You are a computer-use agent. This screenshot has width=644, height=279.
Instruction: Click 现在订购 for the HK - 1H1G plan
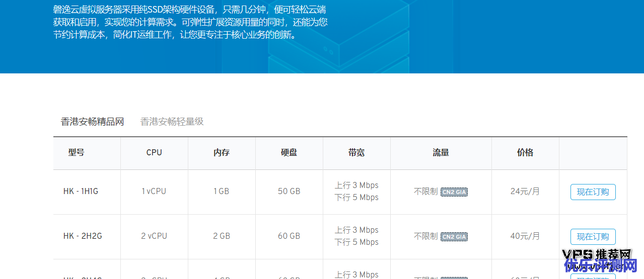point(593,192)
